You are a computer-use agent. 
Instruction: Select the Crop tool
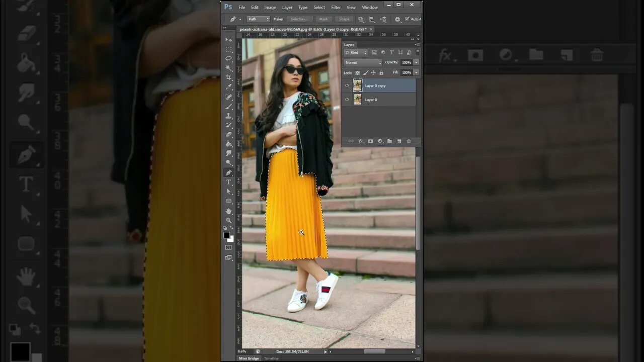pyautogui.click(x=228, y=77)
